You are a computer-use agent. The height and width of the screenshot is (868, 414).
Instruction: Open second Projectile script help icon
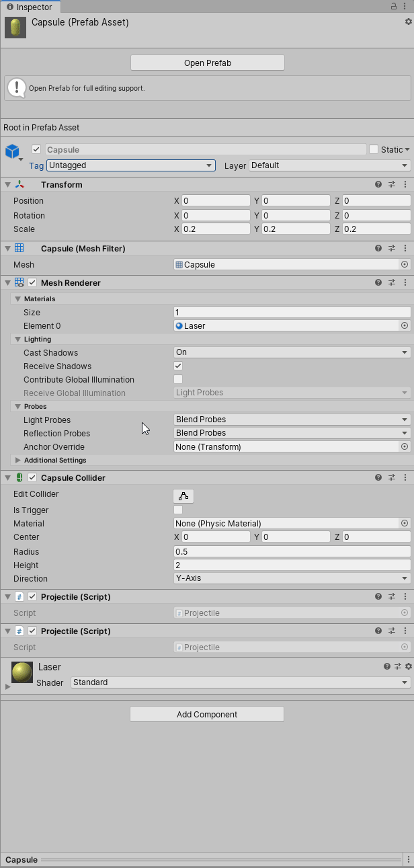pos(378,631)
